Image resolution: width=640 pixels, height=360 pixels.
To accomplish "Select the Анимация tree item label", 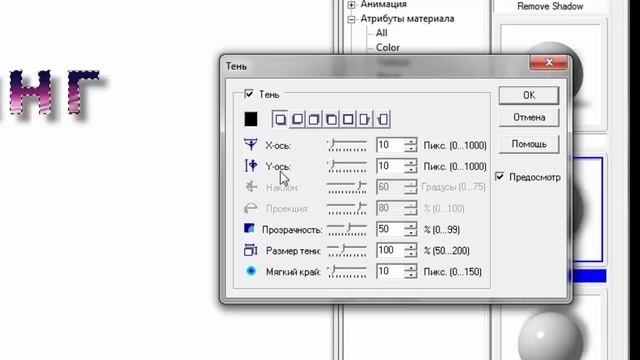I will 383,4.
